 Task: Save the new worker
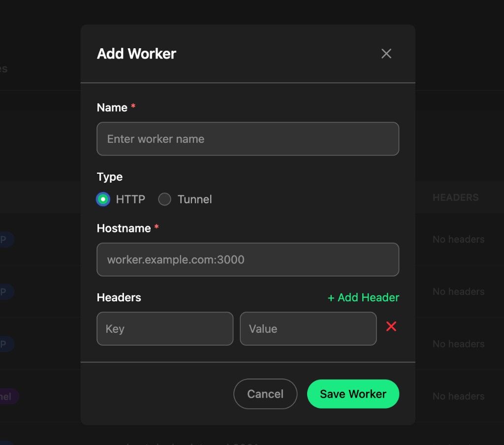tap(353, 394)
